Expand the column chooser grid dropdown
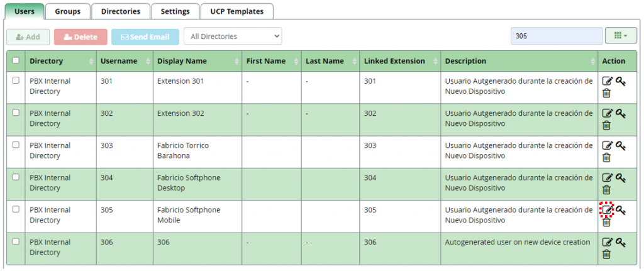Screen dimensions: 644x271 click(x=620, y=36)
